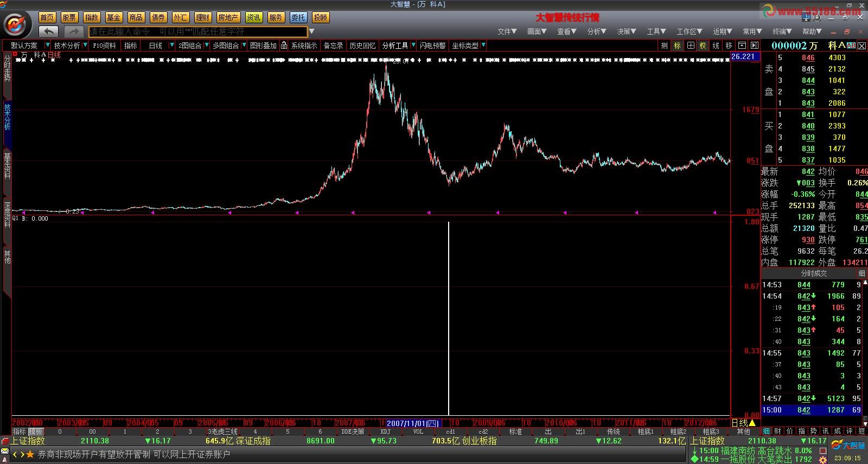Open the 决策 menu
This screenshot has height=464, width=868.
click(x=626, y=31)
